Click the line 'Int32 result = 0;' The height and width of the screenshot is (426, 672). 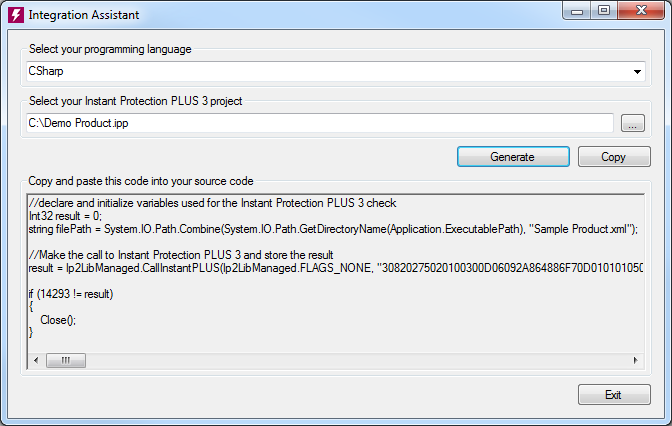65,216
